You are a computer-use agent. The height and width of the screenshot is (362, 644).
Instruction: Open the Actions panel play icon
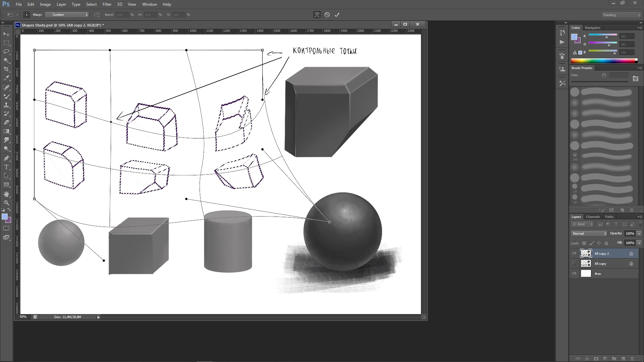point(562,42)
